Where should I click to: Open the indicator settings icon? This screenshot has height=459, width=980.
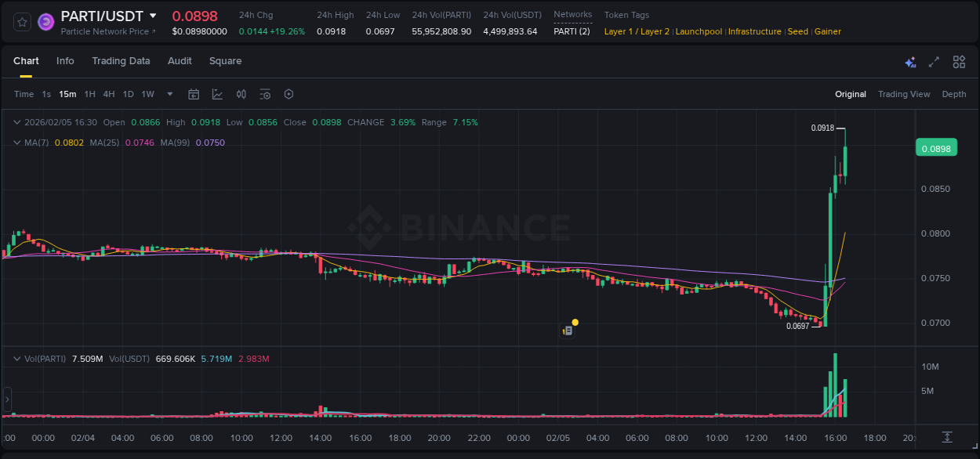(x=265, y=94)
